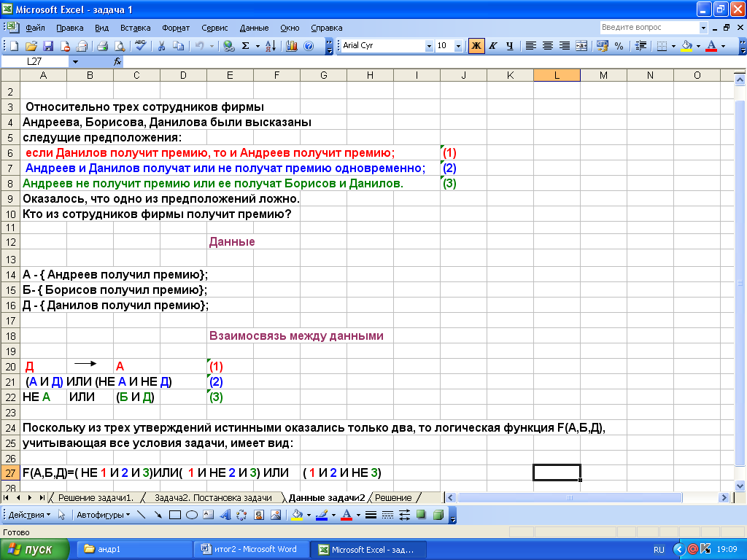Copy selection using the toolbar icon

[x=178, y=46]
